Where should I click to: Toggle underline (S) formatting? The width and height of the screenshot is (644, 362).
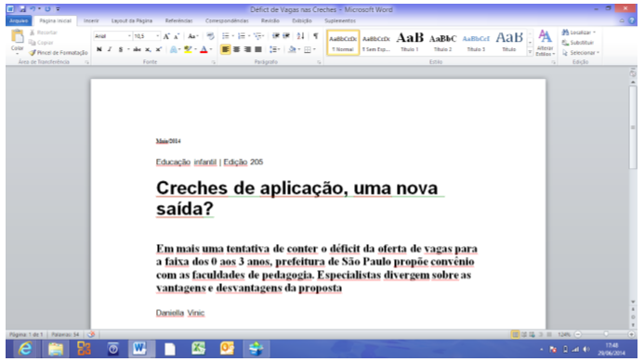[x=120, y=49]
